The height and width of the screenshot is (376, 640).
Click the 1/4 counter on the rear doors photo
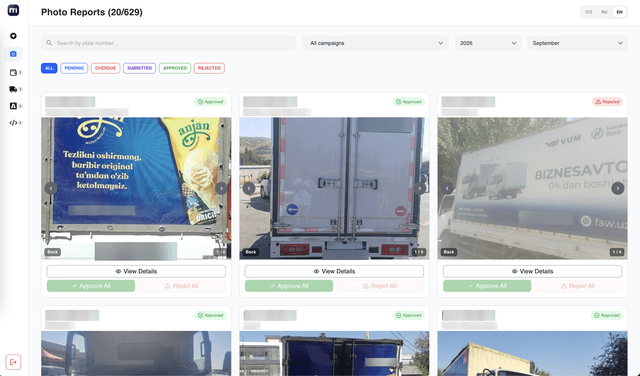(419, 252)
